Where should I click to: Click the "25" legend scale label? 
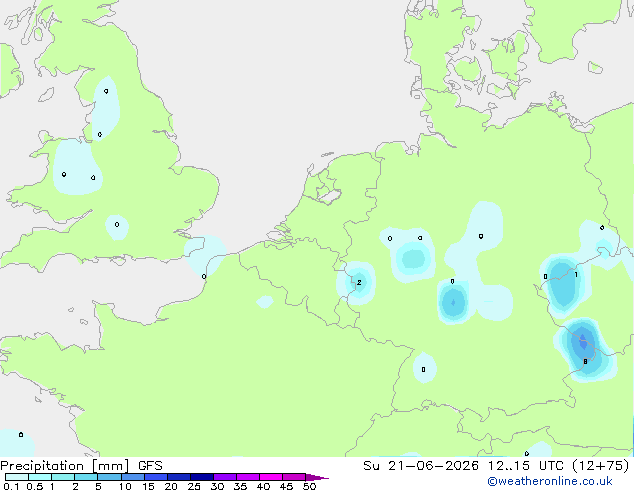tap(194, 486)
